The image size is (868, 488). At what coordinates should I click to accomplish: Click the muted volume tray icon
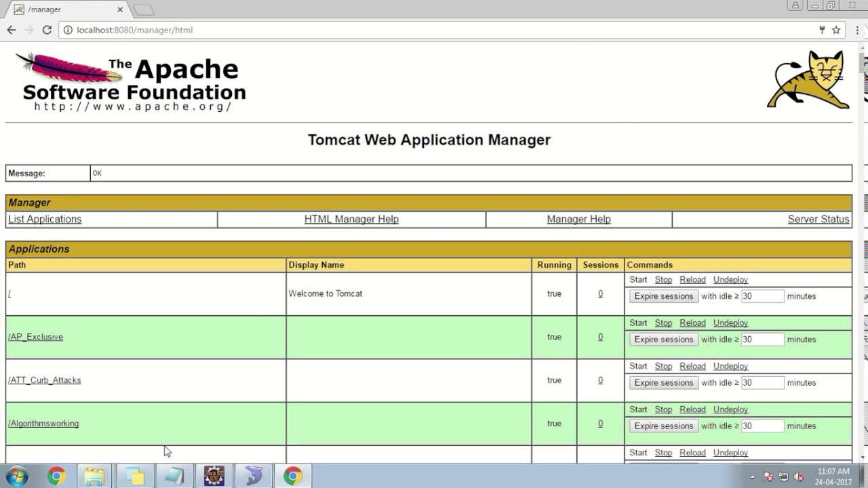798,476
